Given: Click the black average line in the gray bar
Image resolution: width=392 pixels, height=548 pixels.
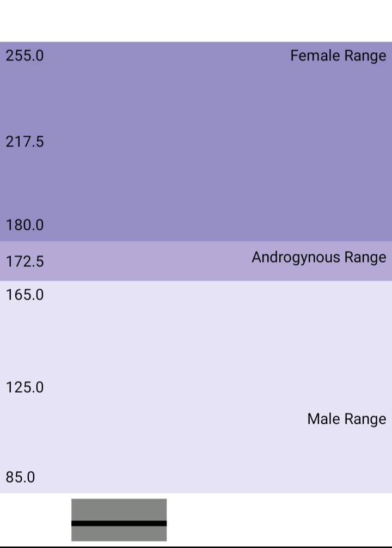Looking at the screenshot, I should click(x=119, y=523).
